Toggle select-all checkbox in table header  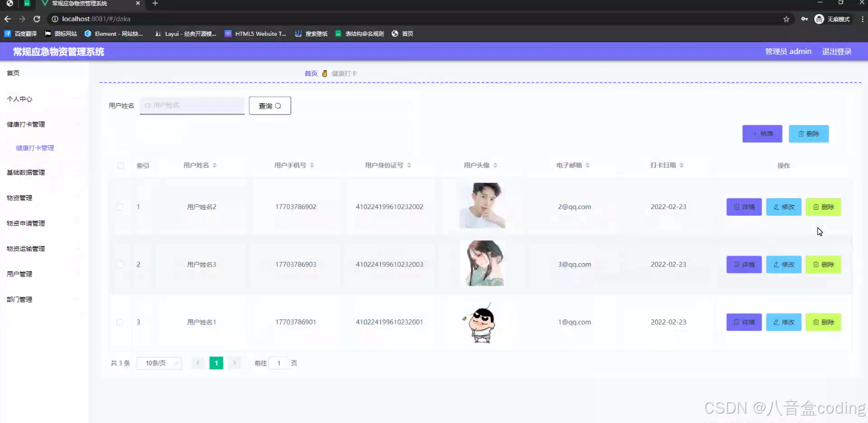(121, 166)
